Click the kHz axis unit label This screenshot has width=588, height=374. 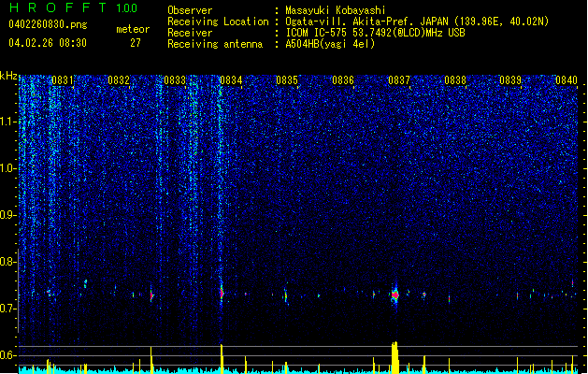pyautogui.click(x=8, y=76)
